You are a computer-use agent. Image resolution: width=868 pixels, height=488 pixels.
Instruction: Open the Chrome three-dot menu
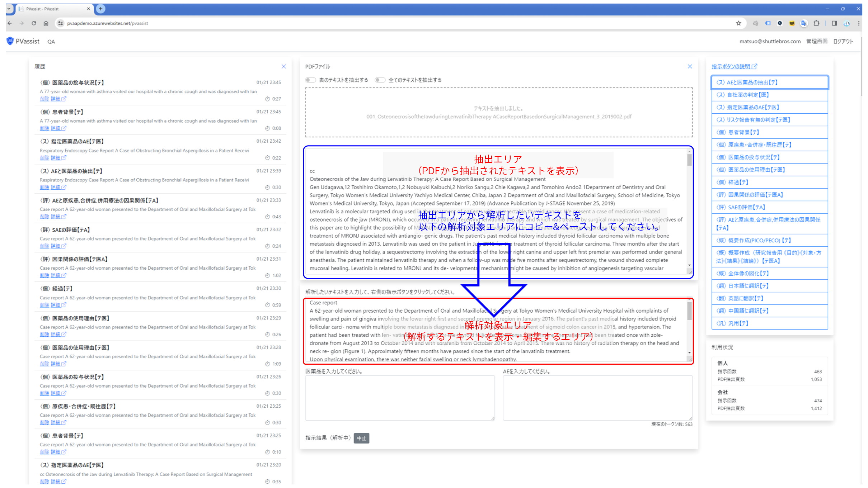pos(859,23)
